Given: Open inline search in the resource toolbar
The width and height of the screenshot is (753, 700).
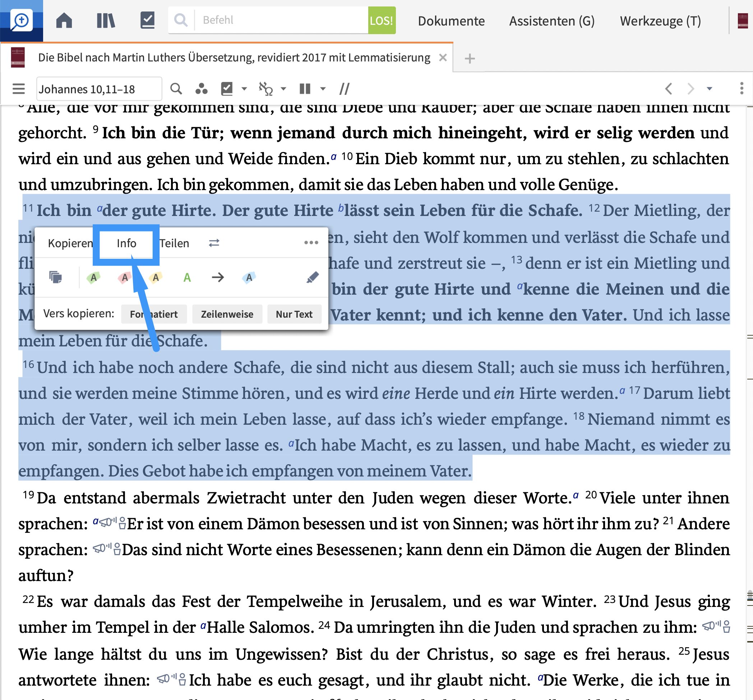Looking at the screenshot, I should click(x=176, y=89).
